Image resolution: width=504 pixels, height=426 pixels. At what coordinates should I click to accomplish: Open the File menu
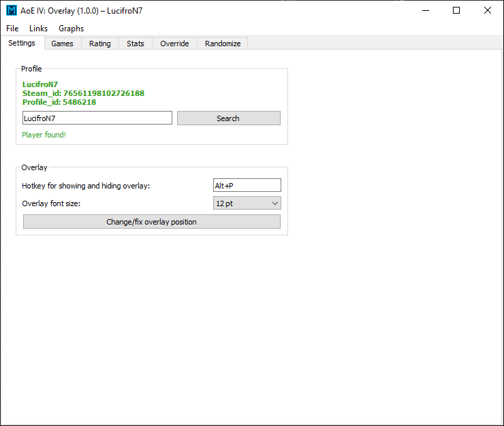12,29
